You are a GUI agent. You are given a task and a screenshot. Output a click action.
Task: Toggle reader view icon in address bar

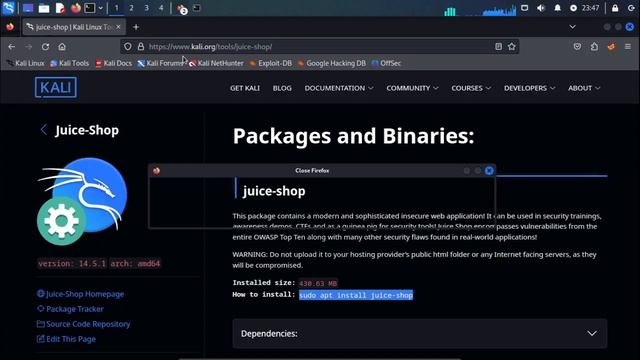(x=498, y=47)
